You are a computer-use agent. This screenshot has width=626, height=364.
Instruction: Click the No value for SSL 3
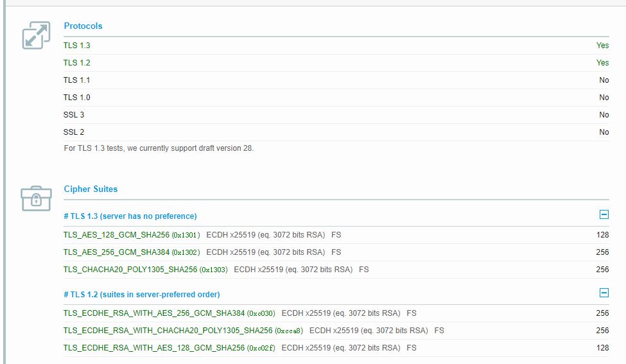(x=604, y=115)
